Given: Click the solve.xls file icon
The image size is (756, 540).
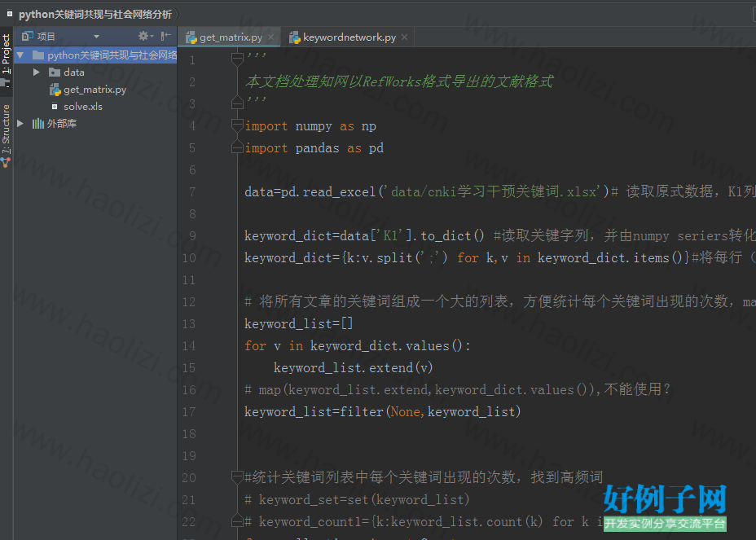Looking at the screenshot, I should 55,107.
